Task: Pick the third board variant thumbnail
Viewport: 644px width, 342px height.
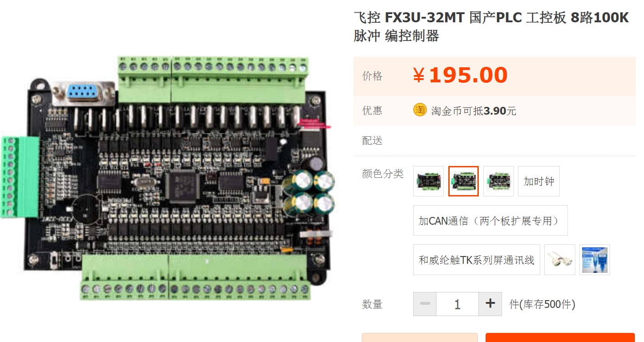Action: (x=498, y=181)
